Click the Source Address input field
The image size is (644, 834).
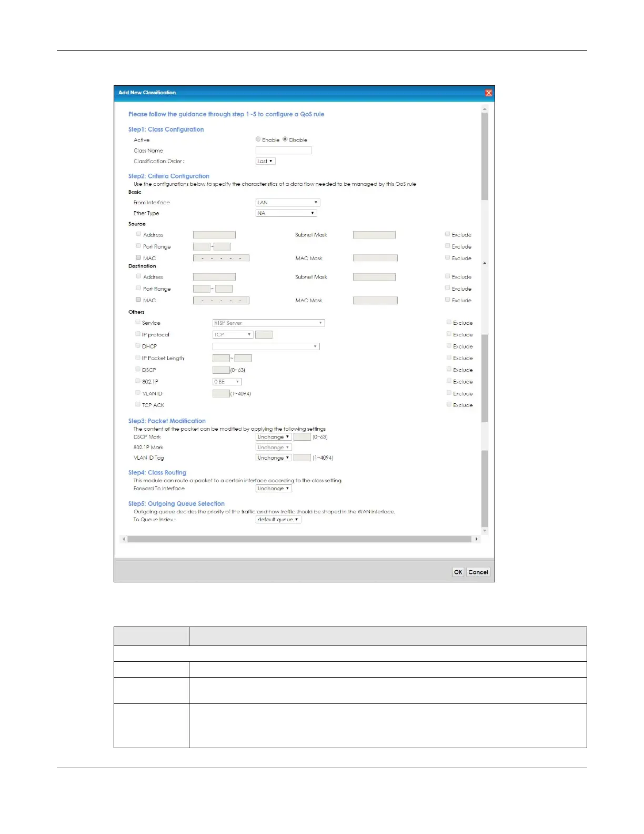pyautogui.click(x=214, y=235)
